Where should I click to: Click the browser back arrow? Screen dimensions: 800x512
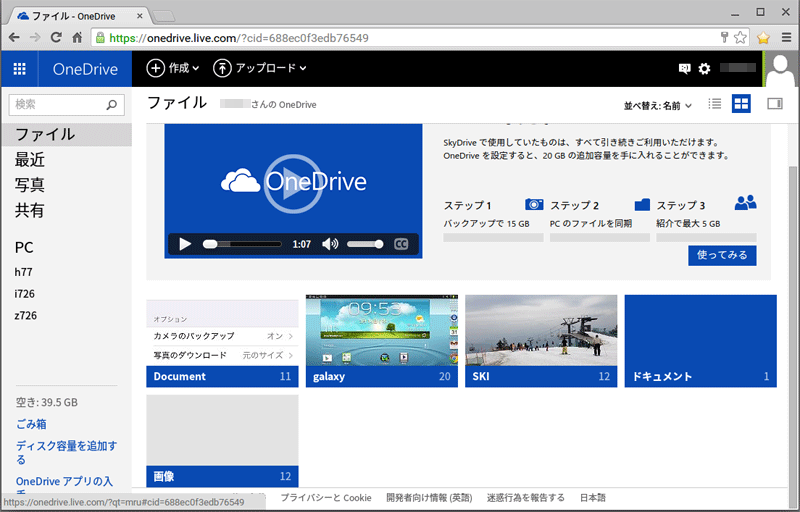14,37
